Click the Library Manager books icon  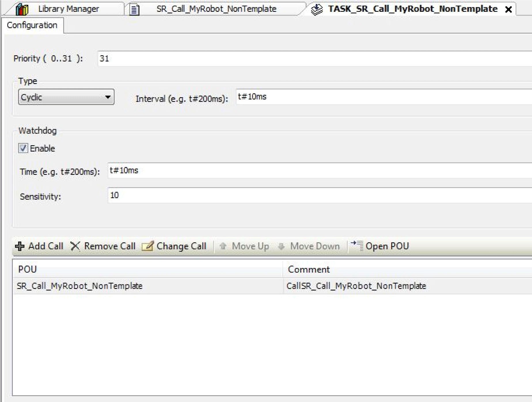pos(22,9)
